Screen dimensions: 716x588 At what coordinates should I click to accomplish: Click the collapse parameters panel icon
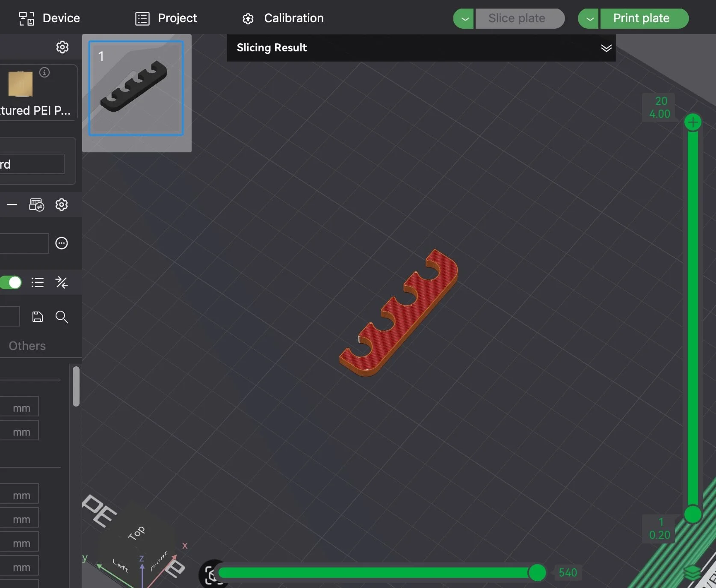(62, 283)
